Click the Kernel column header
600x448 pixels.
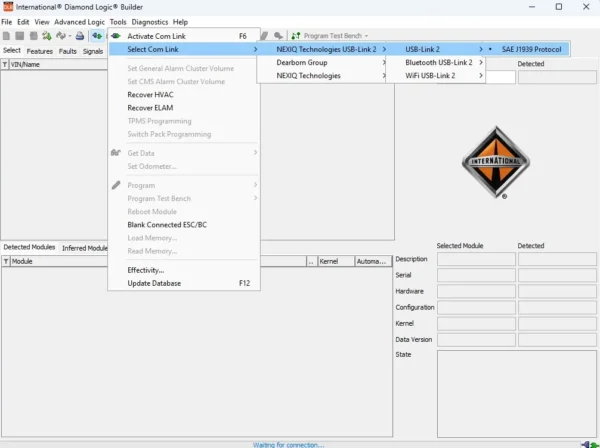pyautogui.click(x=336, y=261)
